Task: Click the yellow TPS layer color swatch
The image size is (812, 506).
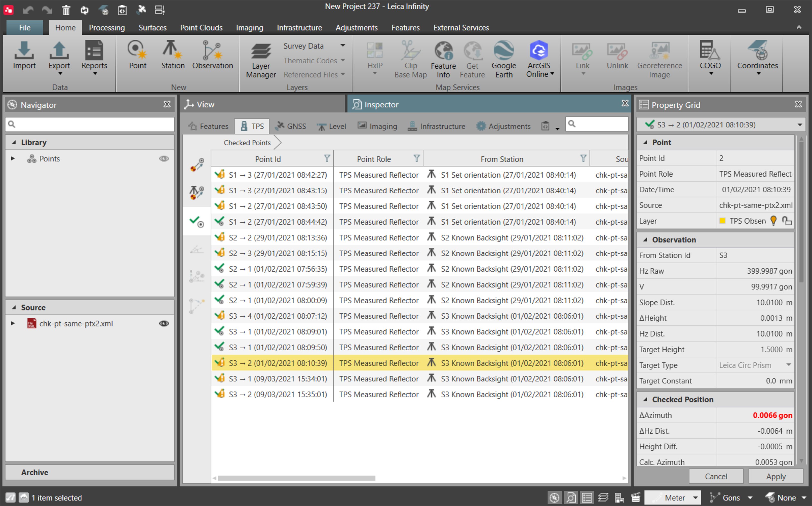Action: pos(722,221)
